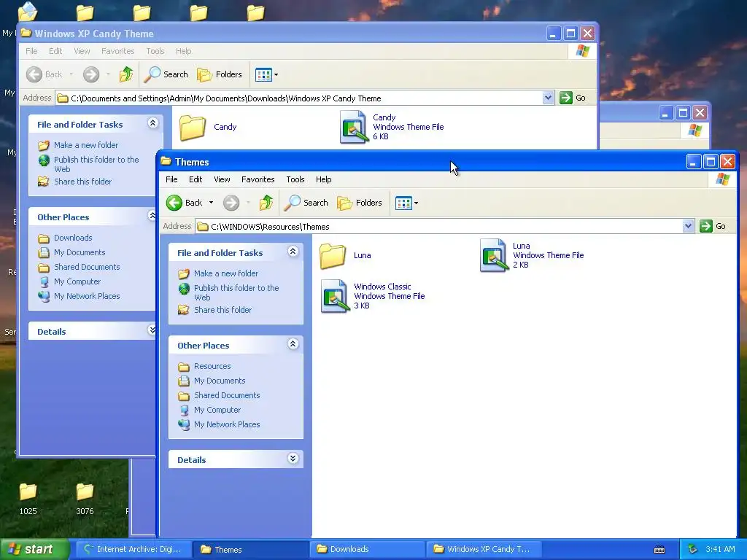Click Make a new folder in Candy window
Screen dimensions: 747x560
click(86, 145)
